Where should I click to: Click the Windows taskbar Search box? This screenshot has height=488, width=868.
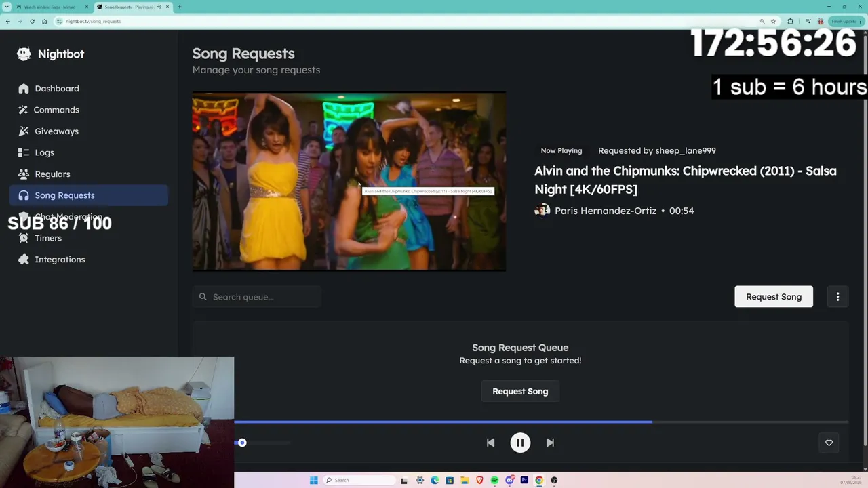(359, 480)
